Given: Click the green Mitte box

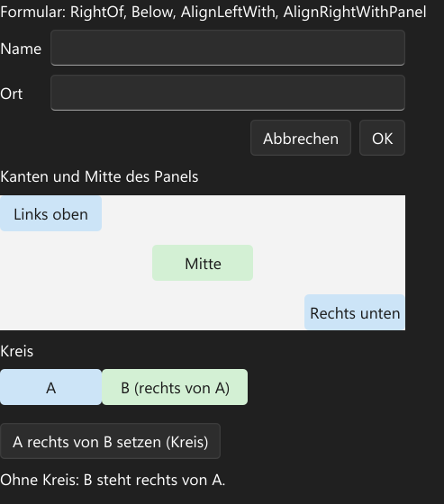Looking at the screenshot, I should coord(203,263).
